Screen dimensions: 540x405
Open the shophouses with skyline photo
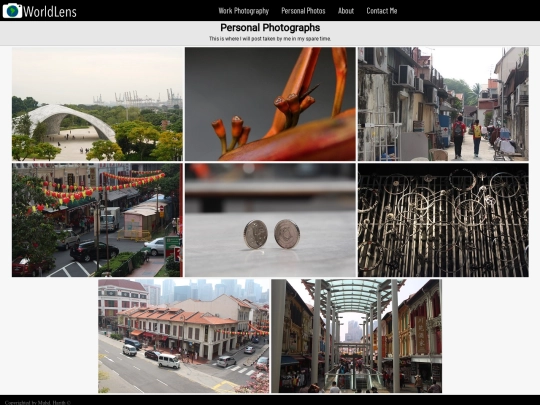coord(184,336)
